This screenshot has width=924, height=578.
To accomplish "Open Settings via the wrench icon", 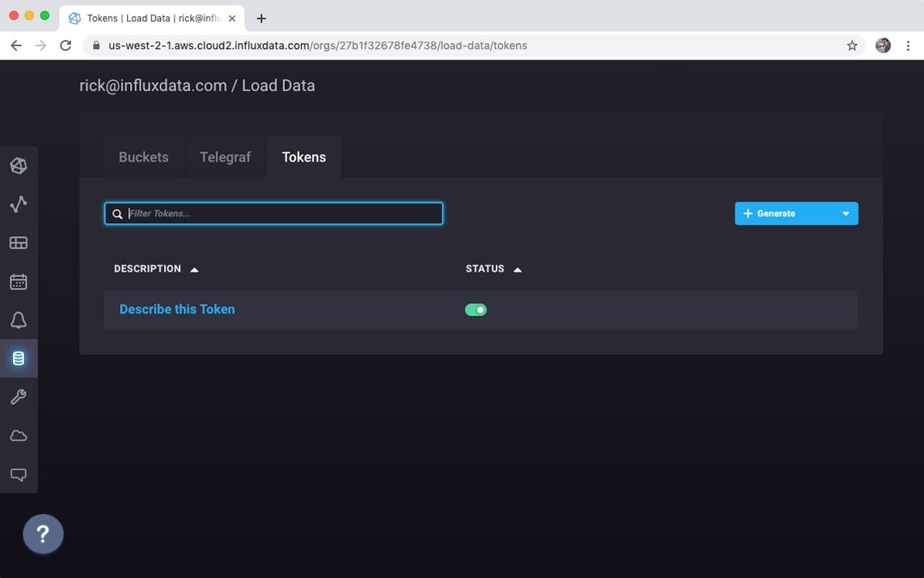I will click(19, 396).
